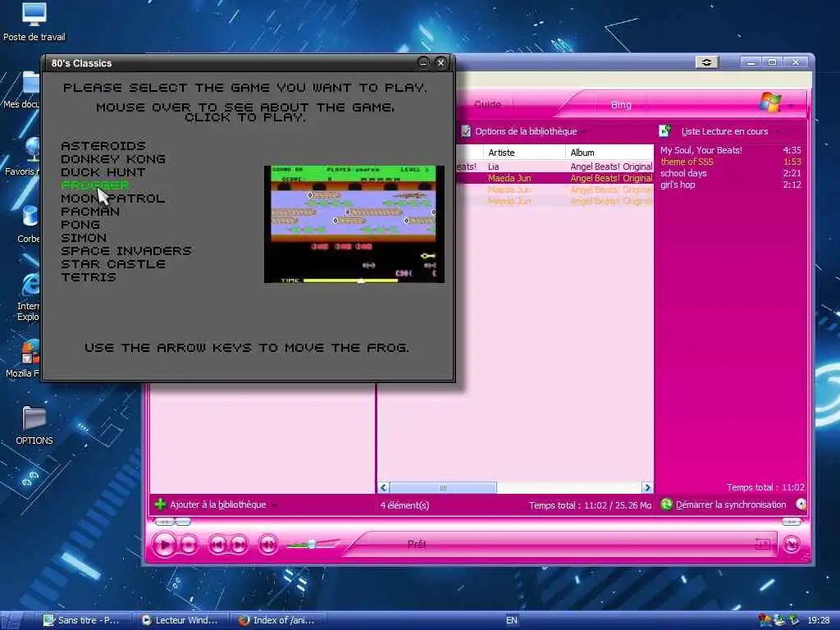The image size is (840, 630).
Task: Switch to the Guide tab
Action: point(487,104)
